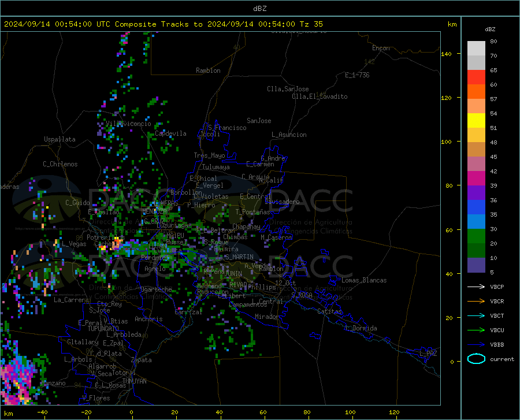Click the dBZ title at top
The image size is (520, 420).
click(259, 9)
